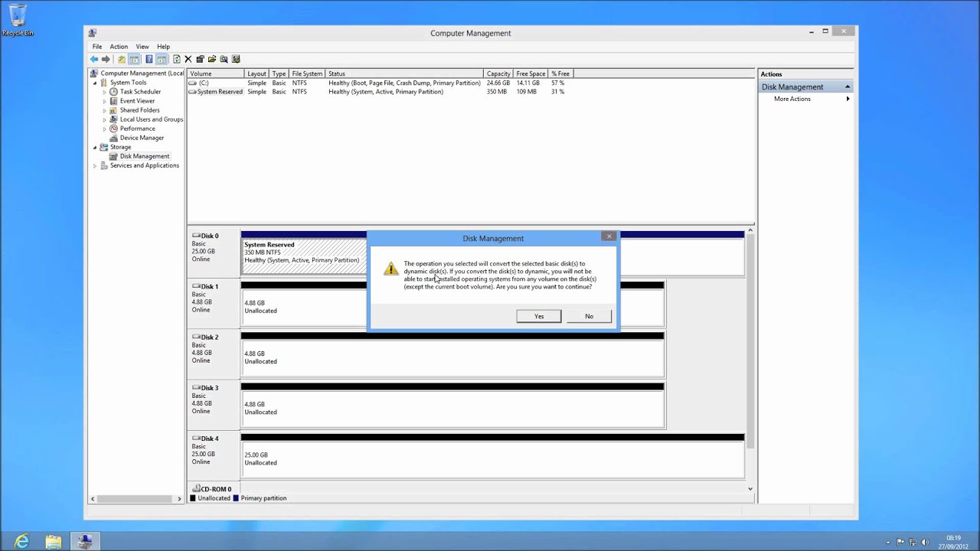Expand the Event Viewer node arrow
The height and width of the screenshot is (551, 980).
click(x=105, y=101)
